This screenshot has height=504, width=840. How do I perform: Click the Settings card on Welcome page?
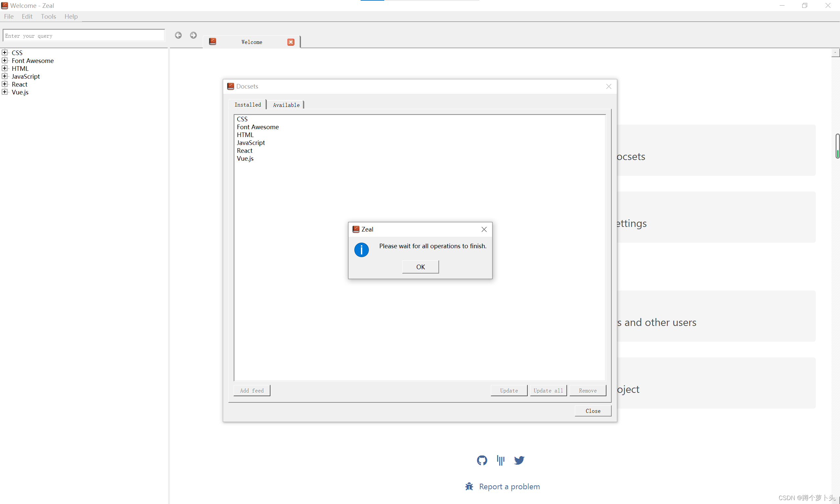coord(716,217)
